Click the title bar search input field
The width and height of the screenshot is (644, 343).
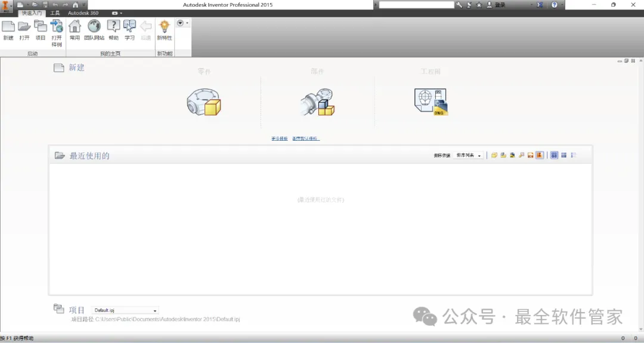pos(416,5)
